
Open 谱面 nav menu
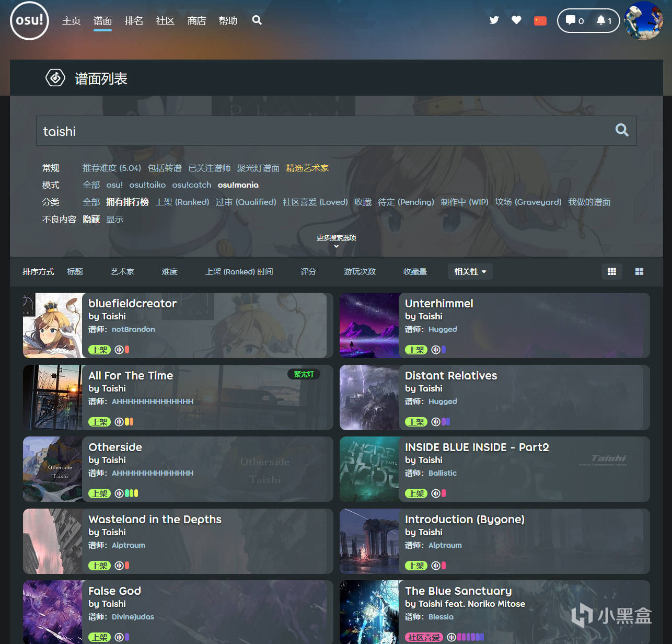coord(103,20)
